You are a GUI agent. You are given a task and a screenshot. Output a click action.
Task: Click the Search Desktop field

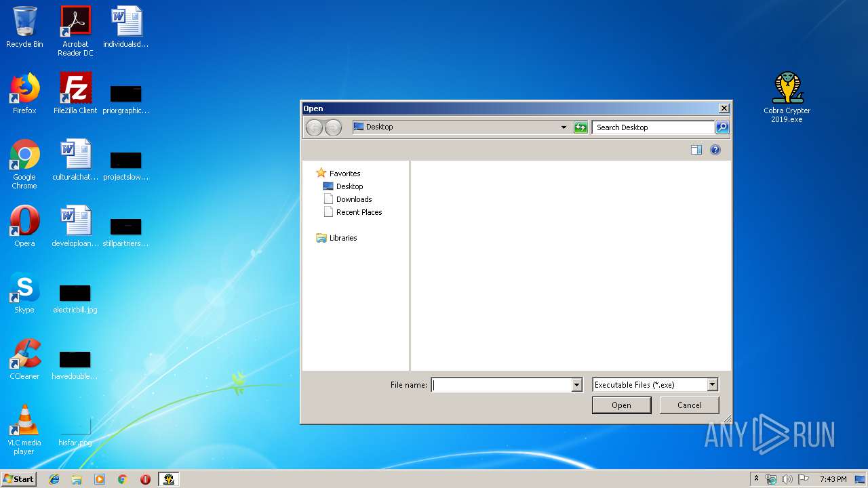point(653,127)
